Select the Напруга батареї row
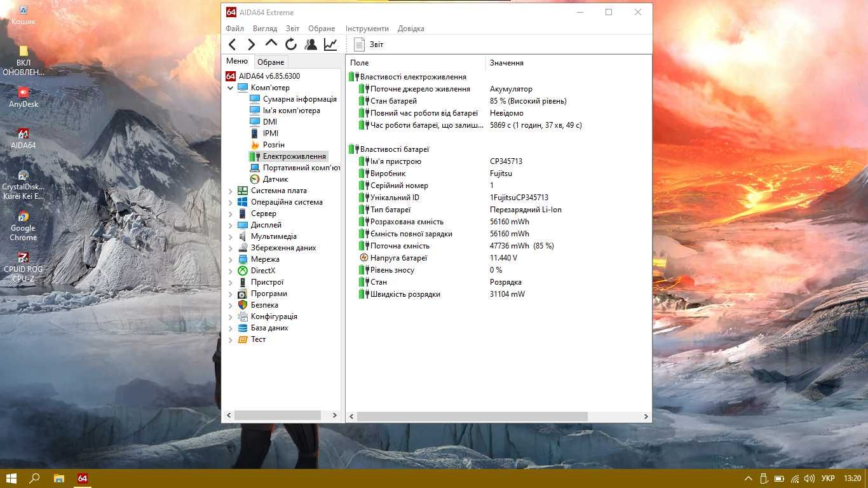Viewport: 868px width, 488px height. point(499,258)
